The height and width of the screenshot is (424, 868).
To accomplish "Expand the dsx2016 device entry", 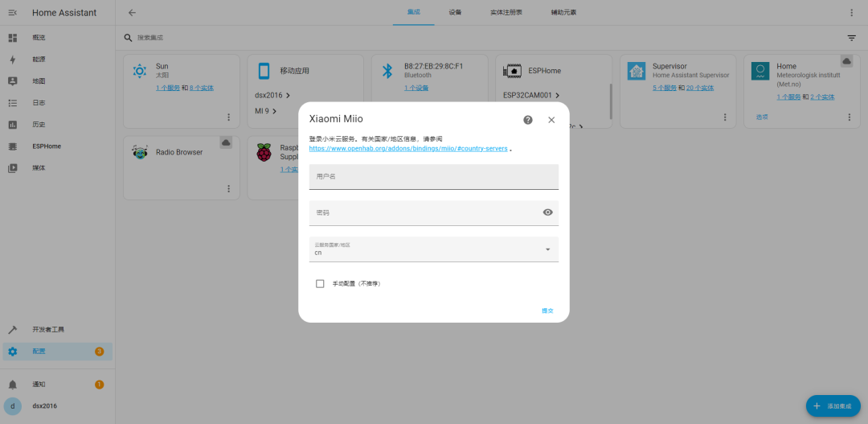I will [272, 95].
